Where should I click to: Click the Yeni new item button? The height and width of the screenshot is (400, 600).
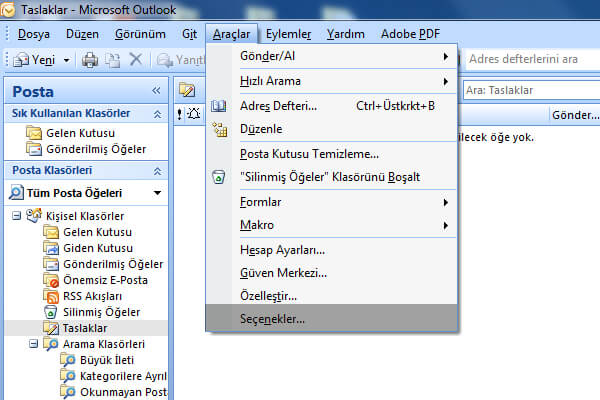pos(34,60)
